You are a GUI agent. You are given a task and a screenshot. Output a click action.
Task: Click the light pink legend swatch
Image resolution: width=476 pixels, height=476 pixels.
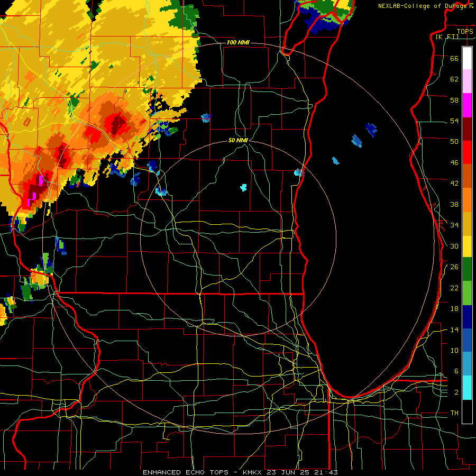coord(467,81)
